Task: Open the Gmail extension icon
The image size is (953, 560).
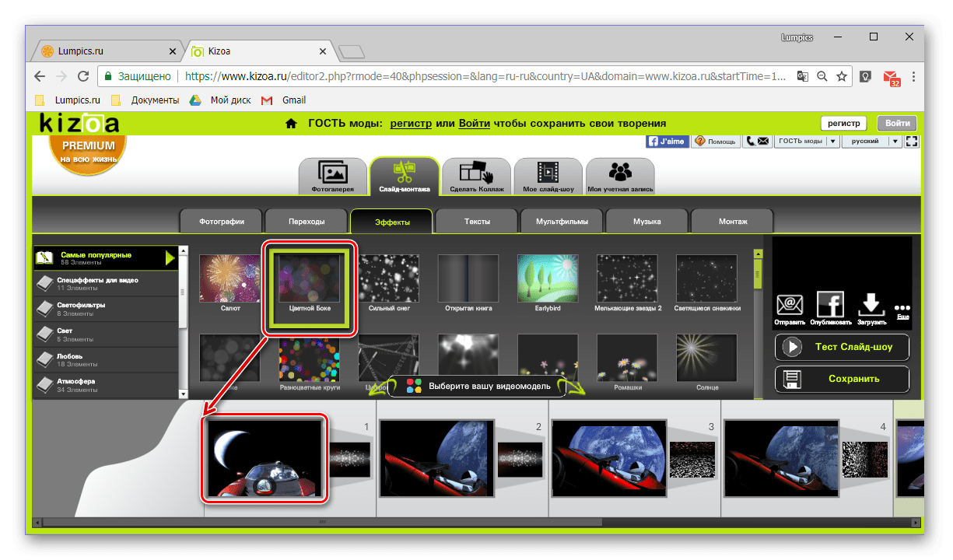Action: (x=891, y=77)
